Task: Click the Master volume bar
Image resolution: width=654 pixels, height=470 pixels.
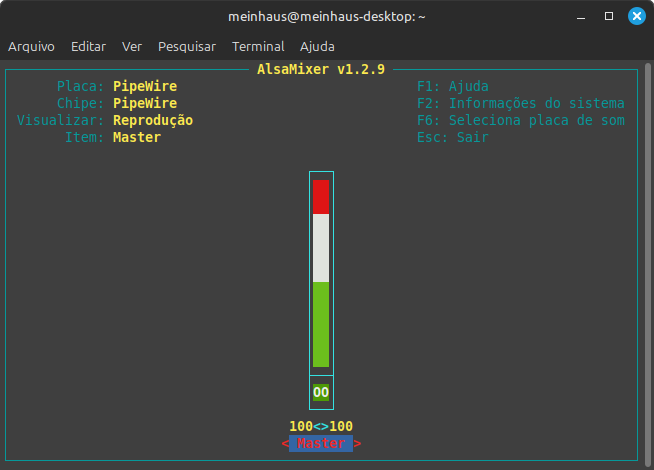Action: pos(321,273)
